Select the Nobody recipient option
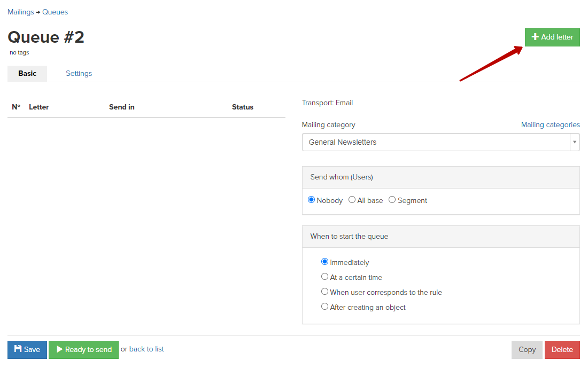 point(311,200)
